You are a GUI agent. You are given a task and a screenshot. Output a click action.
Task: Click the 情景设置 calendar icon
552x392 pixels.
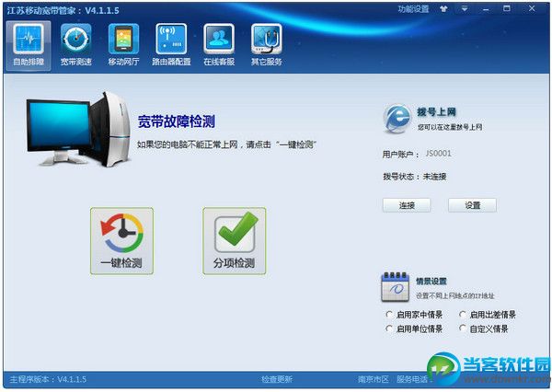tap(396, 287)
